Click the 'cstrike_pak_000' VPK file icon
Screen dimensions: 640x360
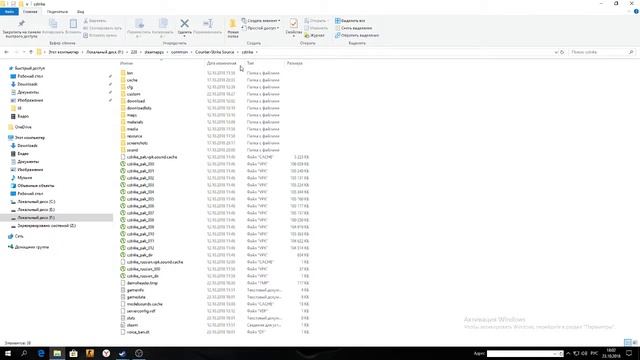[123, 164]
